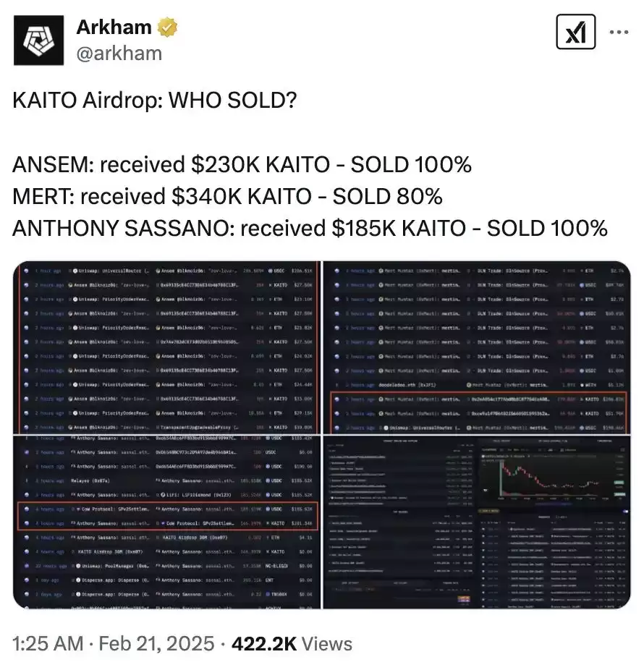The width and height of the screenshot is (644, 670).
Task: Click the gold verified badge beside Arkham
Action: point(166,27)
